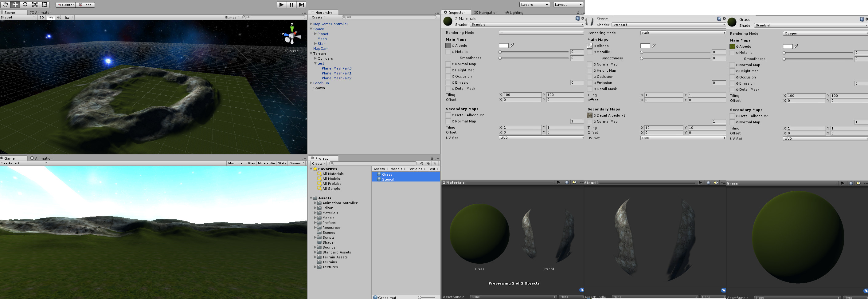Click Search by Label tag icon in Project
Image resolution: width=868 pixels, height=299 pixels.
[x=428, y=163]
